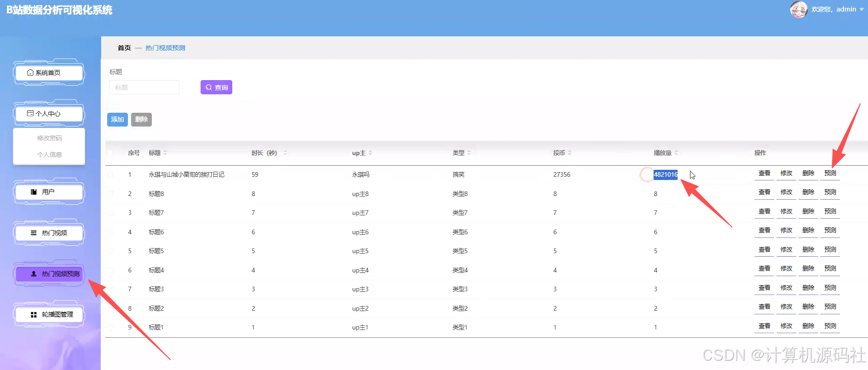Viewport: 868px width, 370px height.
Task: Sort by 时长(秒) column arrows
Action: (x=285, y=153)
